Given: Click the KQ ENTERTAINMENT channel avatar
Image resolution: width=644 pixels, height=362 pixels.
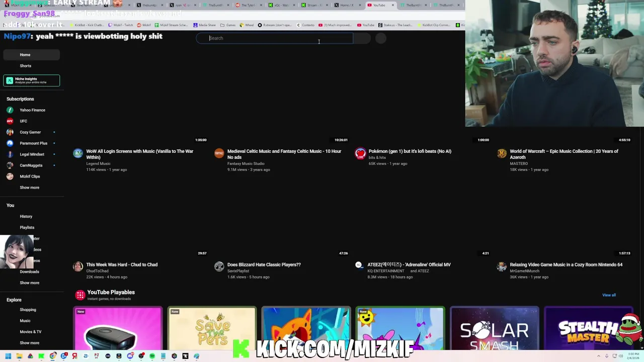Looking at the screenshot, I should pyautogui.click(x=359, y=265).
